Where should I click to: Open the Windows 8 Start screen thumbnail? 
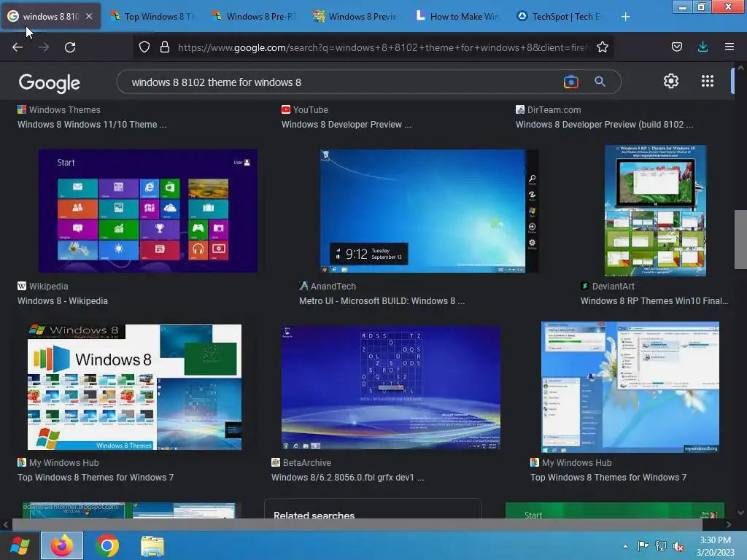coord(148,211)
